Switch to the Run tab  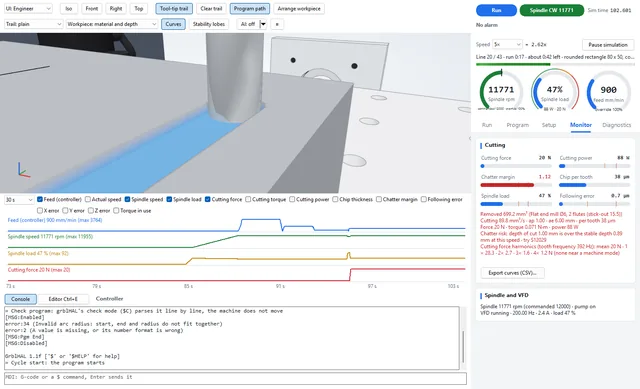[487, 125]
